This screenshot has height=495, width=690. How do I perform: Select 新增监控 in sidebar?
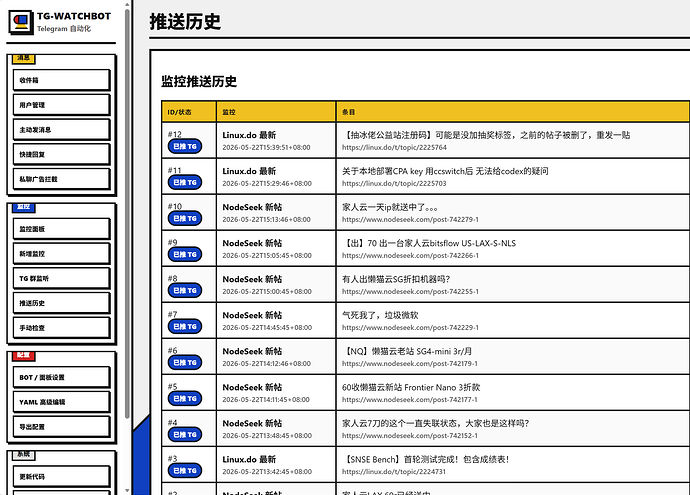tap(61, 253)
